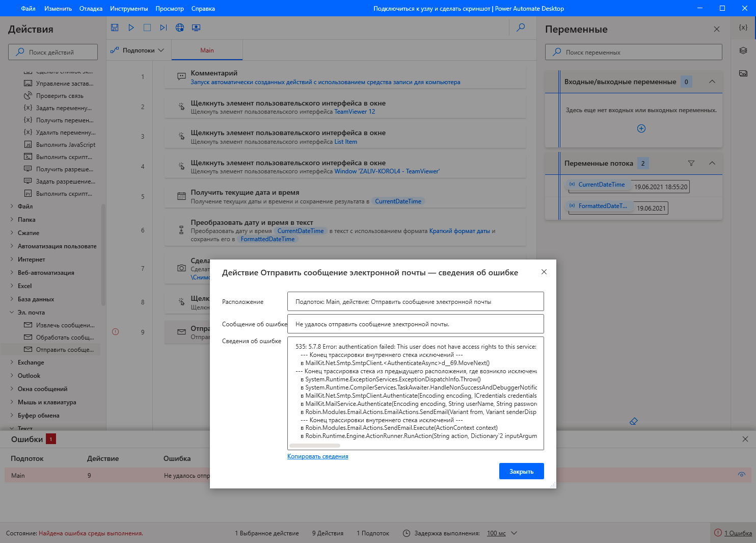Switch to the Main subflow tab
The height and width of the screenshot is (543, 756).
tap(207, 50)
